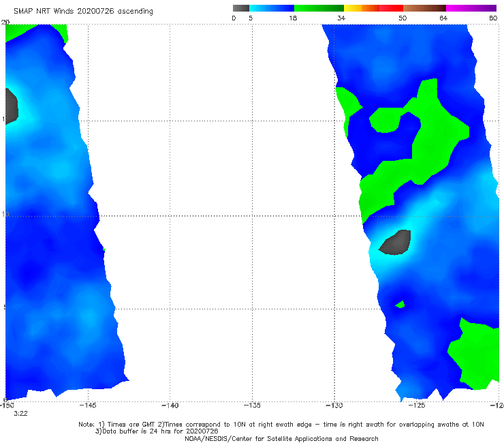Click the colorbar label '18'
504x443 pixels.
tap(293, 18)
